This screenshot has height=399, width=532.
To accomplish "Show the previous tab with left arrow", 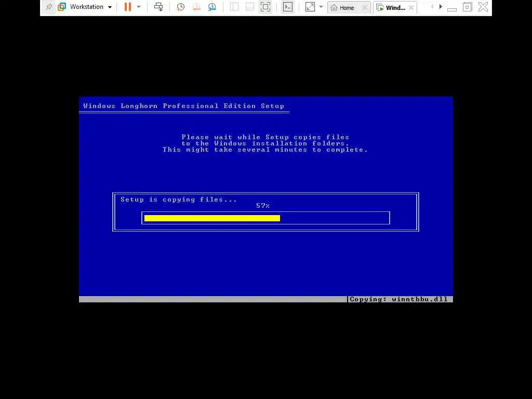I will coord(432,7).
